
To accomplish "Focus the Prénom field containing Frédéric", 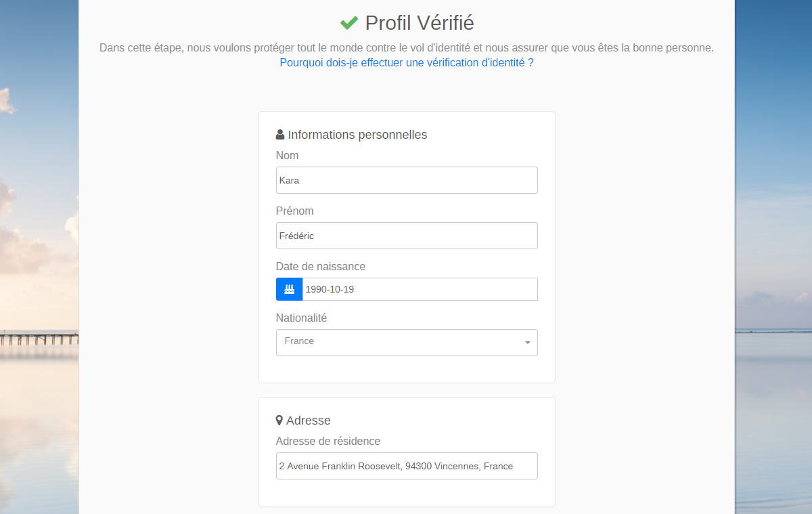I will [x=407, y=236].
